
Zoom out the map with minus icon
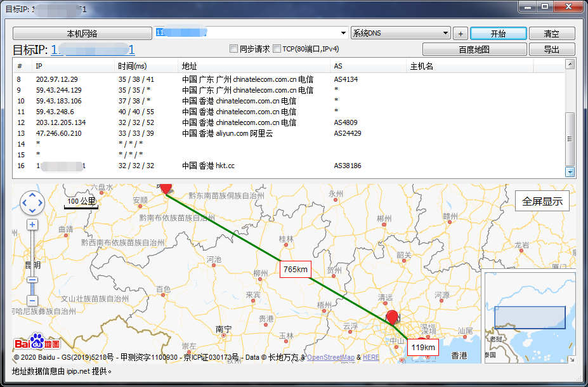32,300
